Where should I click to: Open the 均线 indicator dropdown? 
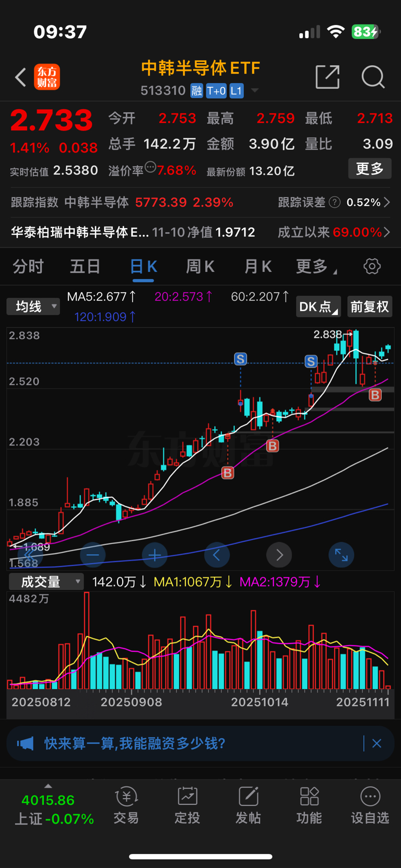[33, 306]
